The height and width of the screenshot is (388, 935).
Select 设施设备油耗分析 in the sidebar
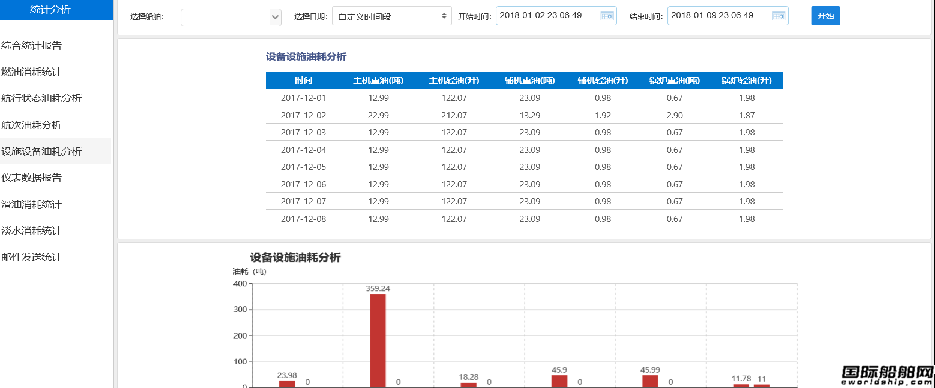42,151
